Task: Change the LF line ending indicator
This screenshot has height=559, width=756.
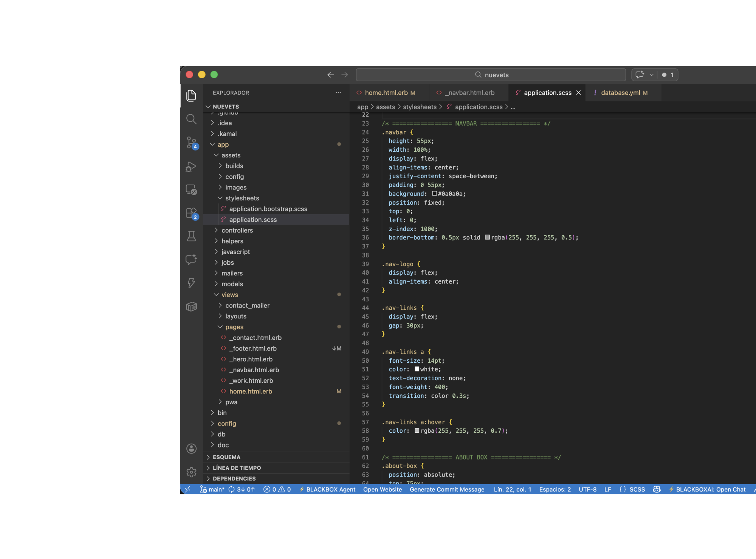Action: (608, 489)
